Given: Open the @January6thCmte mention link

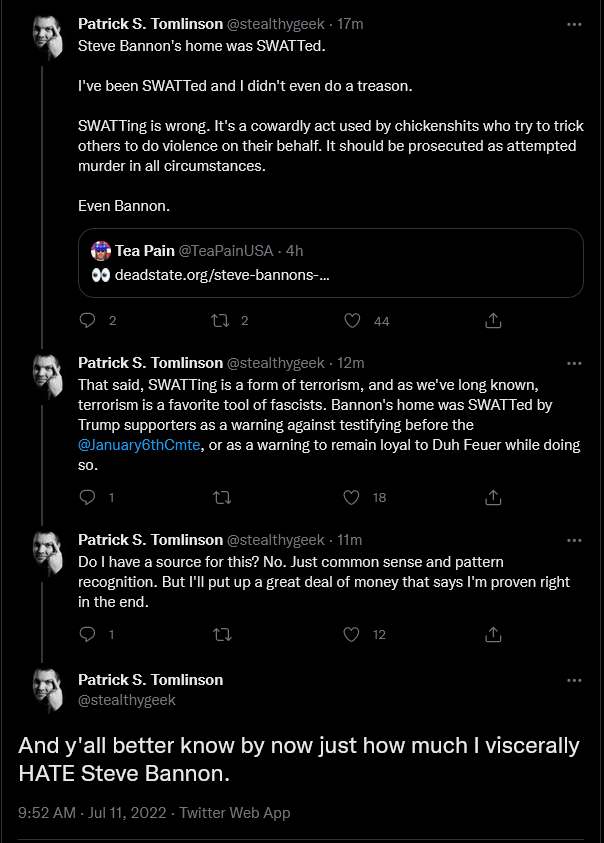Looking at the screenshot, I should point(139,445).
